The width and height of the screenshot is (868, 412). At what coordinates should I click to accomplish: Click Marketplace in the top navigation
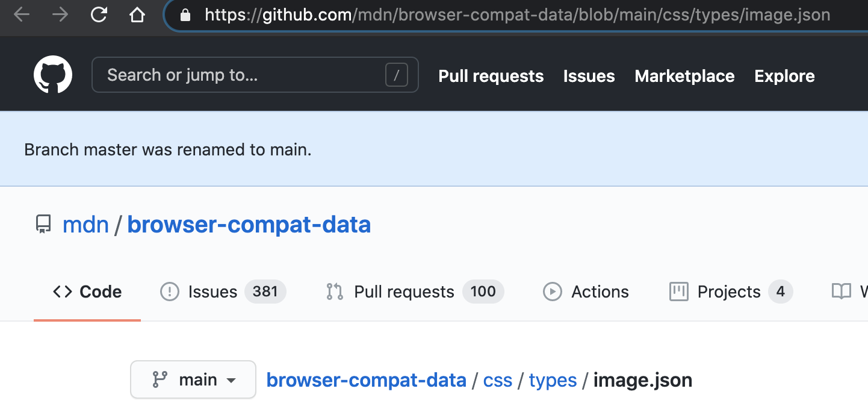pos(684,76)
